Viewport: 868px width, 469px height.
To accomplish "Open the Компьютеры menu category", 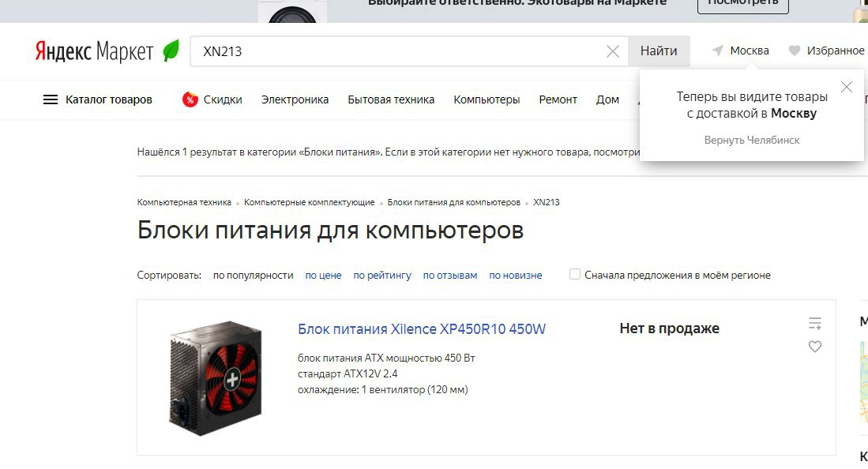I will tap(487, 99).
